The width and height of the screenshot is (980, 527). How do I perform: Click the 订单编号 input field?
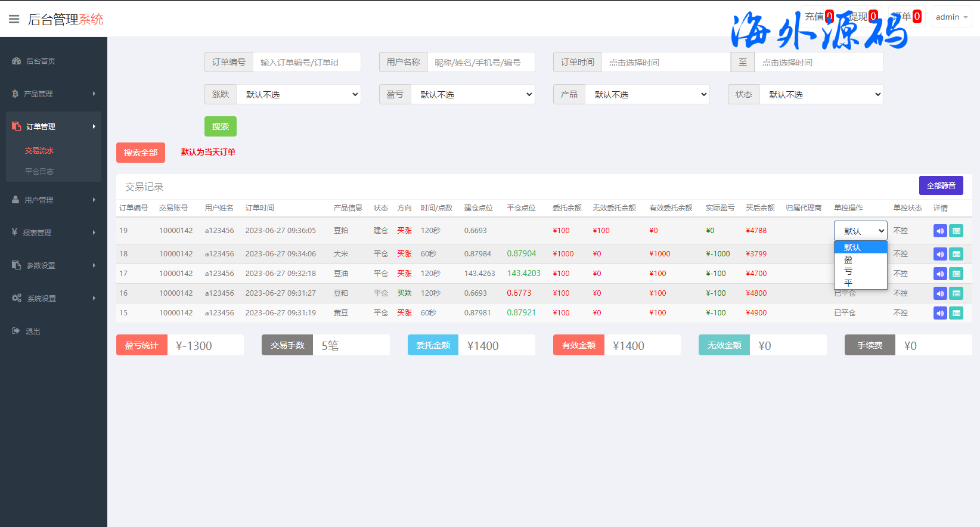click(306, 62)
